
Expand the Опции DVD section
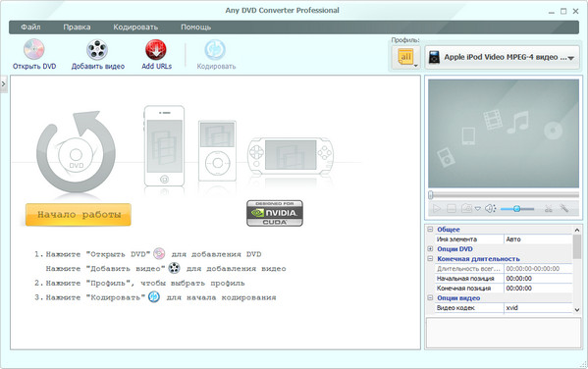click(430, 248)
